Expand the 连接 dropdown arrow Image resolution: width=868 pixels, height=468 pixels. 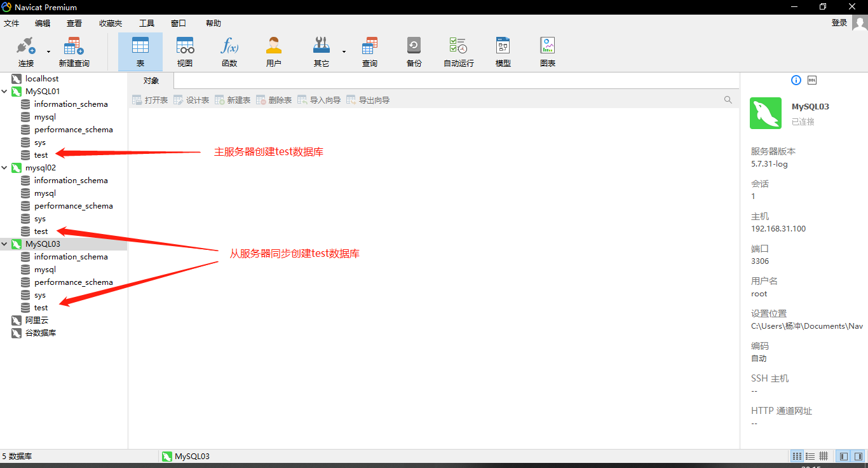point(48,52)
